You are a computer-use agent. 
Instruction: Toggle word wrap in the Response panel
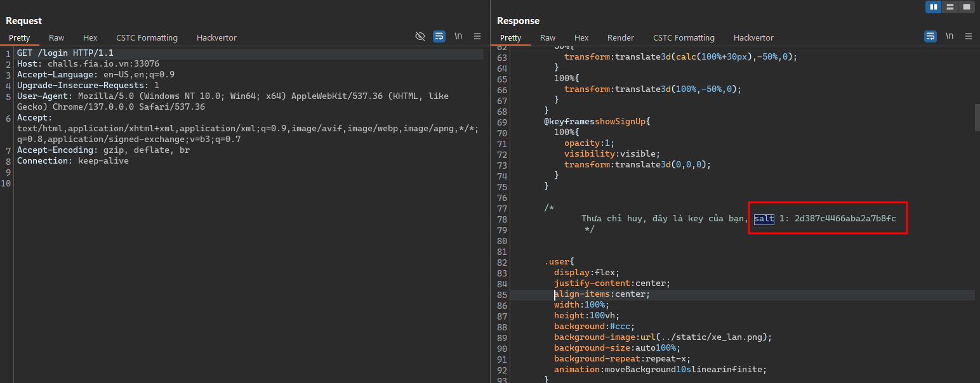point(930,36)
